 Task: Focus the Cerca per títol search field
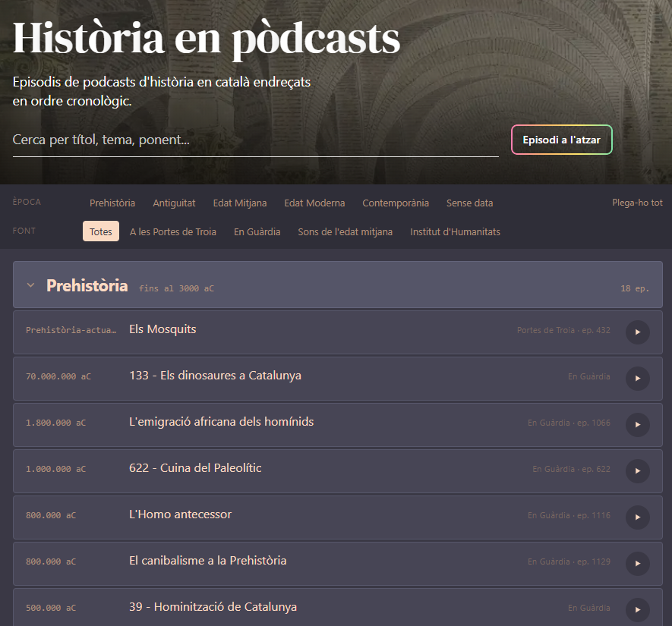pos(255,140)
